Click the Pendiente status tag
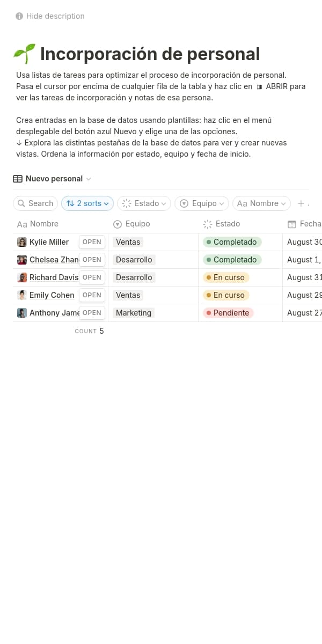 [228, 313]
